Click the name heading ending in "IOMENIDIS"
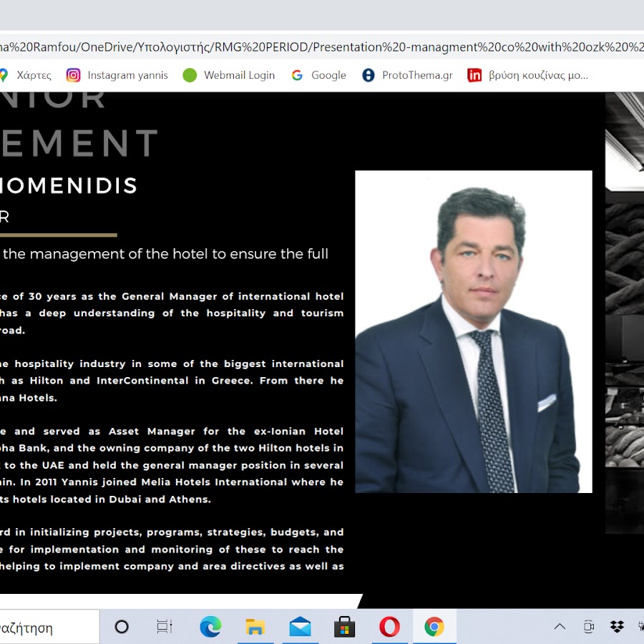This screenshot has width=644, height=644. [x=68, y=185]
